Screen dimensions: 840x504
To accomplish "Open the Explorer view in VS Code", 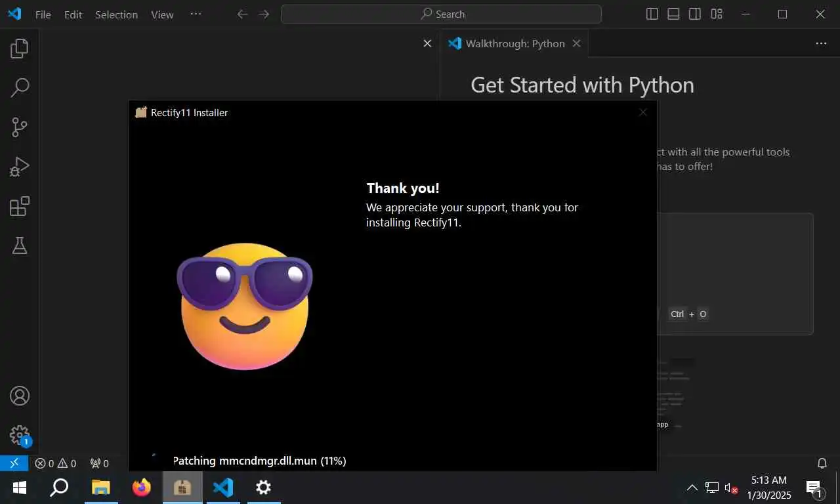I will tap(20, 48).
